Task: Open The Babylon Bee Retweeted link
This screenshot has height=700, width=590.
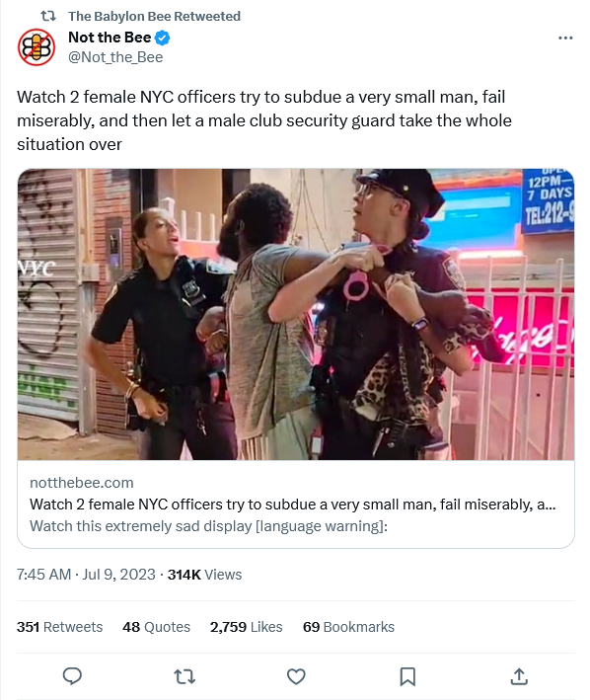Action: coord(154,16)
